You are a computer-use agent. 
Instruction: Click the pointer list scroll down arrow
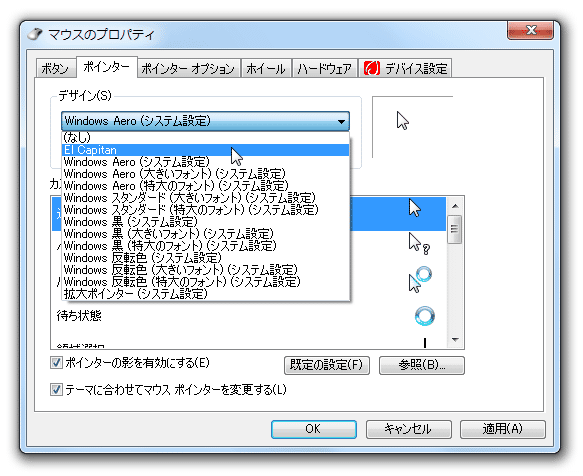pyautogui.click(x=455, y=340)
